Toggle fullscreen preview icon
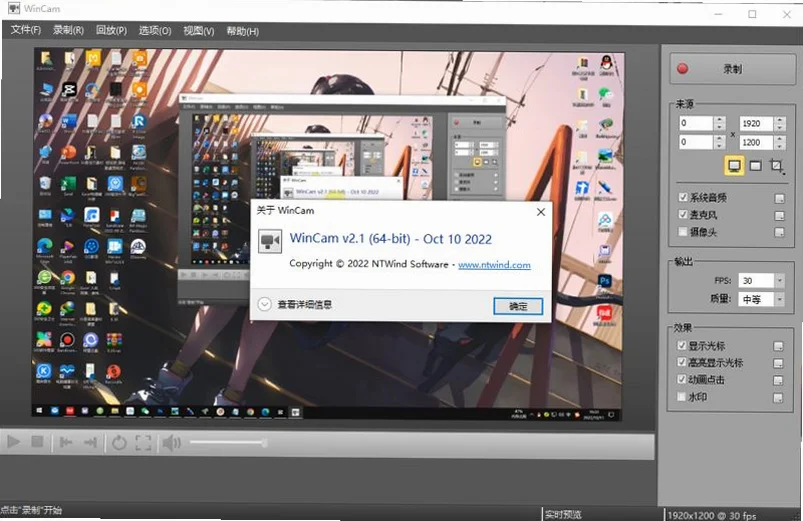The width and height of the screenshot is (803, 521). tap(143, 443)
